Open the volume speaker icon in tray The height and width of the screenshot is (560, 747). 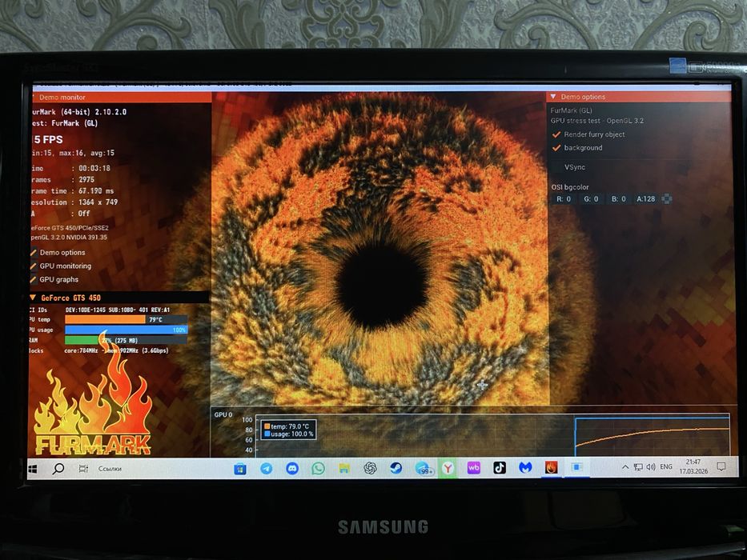(651, 467)
